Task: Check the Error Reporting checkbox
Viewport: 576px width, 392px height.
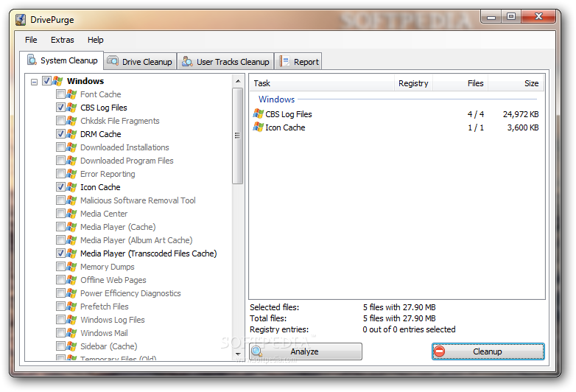Action: [x=60, y=173]
